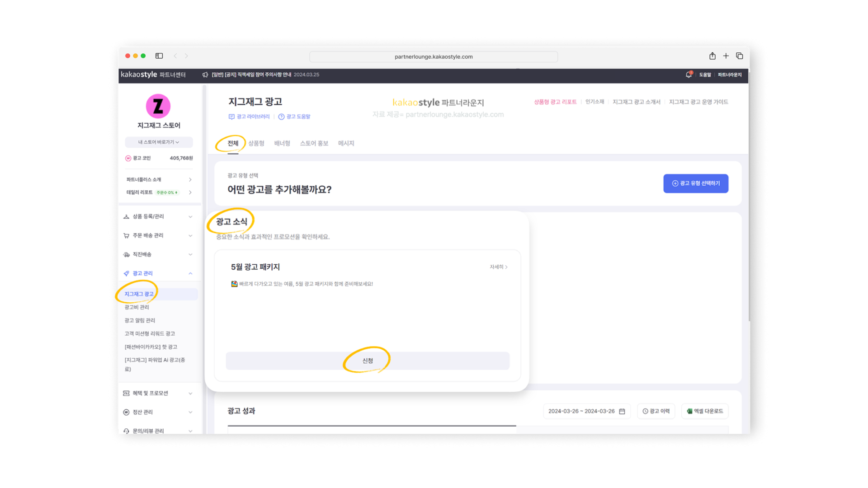Click 자세히 link on 5월 광고 패키지
Screen dimensions: 868x488
coord(499,267)
